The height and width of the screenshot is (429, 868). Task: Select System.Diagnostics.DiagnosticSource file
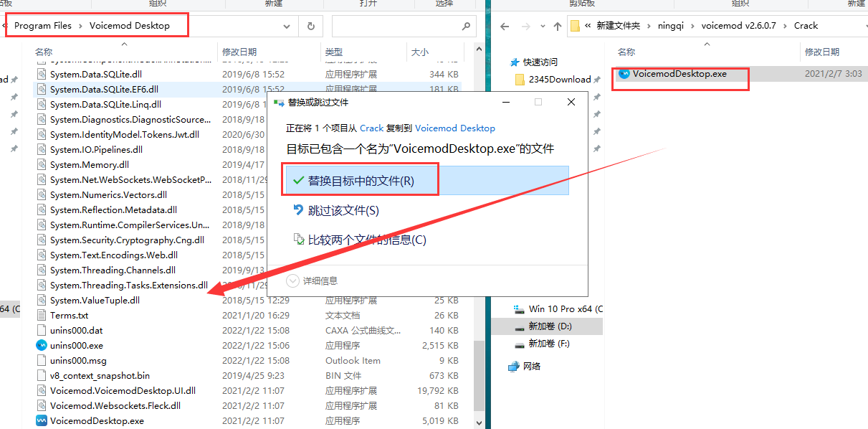130,120
